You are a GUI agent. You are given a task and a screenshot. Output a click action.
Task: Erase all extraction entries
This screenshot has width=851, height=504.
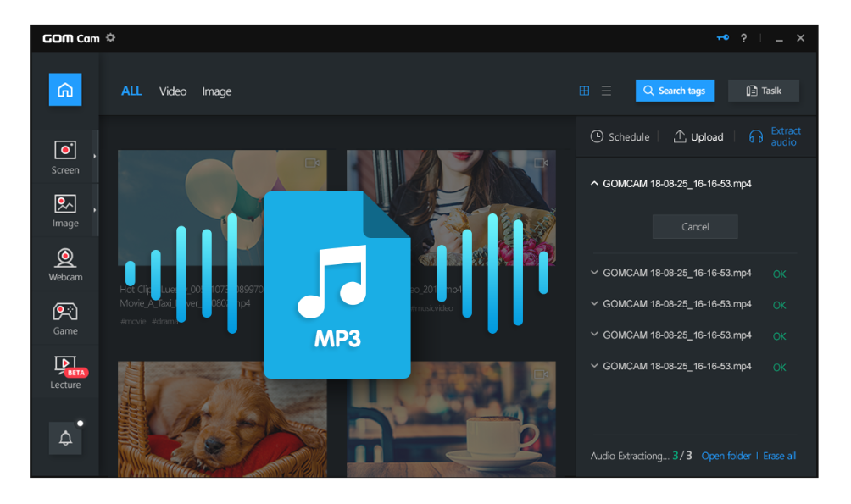pos(779,456)
